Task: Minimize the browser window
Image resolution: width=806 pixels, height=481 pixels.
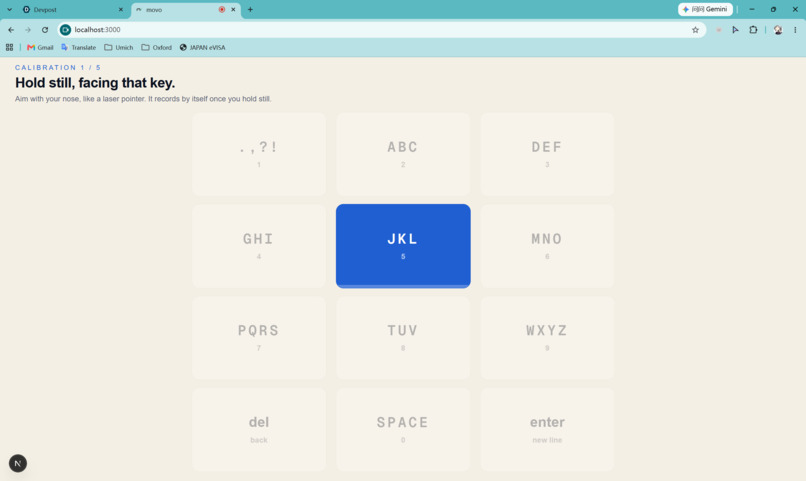Action: pyautogui.click(x=752, y=9)
